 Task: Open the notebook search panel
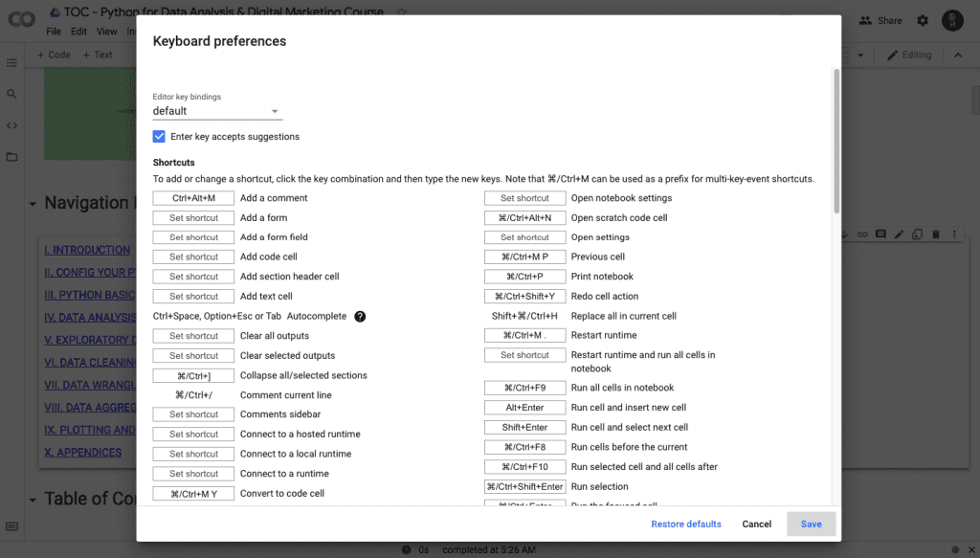[11, 94]
